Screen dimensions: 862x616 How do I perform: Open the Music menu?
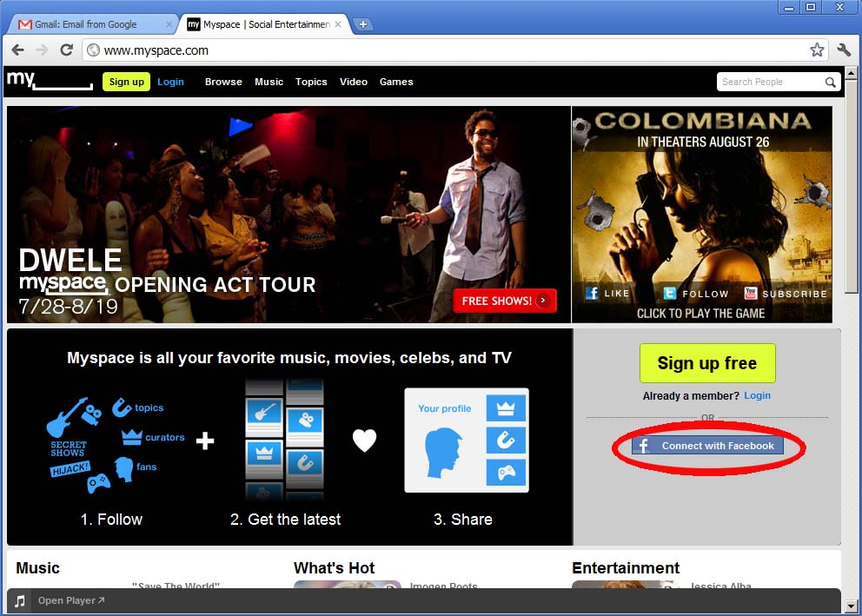point(269,82)
